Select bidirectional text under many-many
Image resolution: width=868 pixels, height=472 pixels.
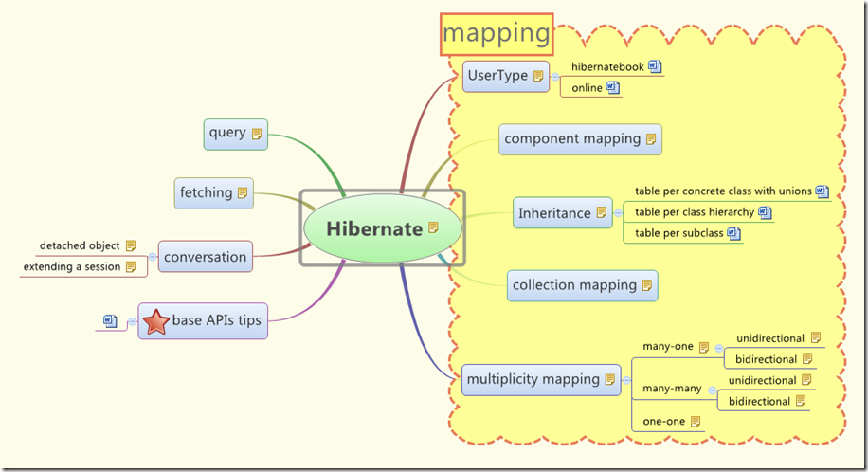pyautogui.click(x=759, y=402)
